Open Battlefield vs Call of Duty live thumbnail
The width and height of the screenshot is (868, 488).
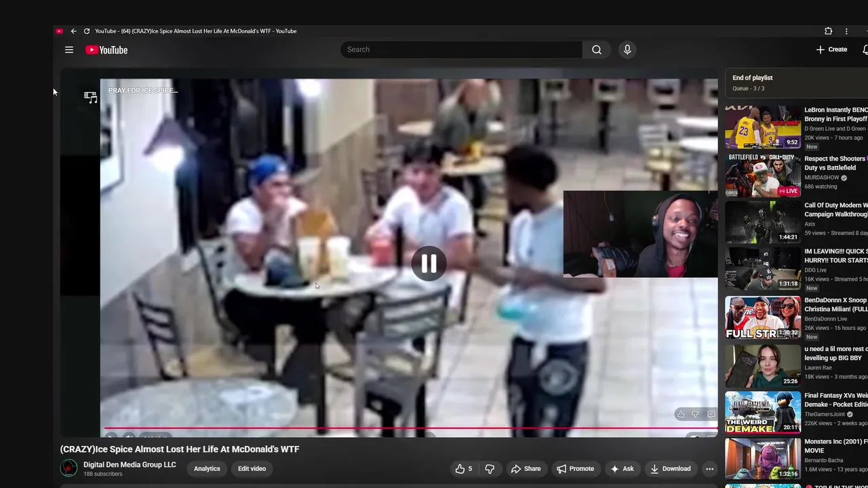pyautogui.click(x=763, y=175)
